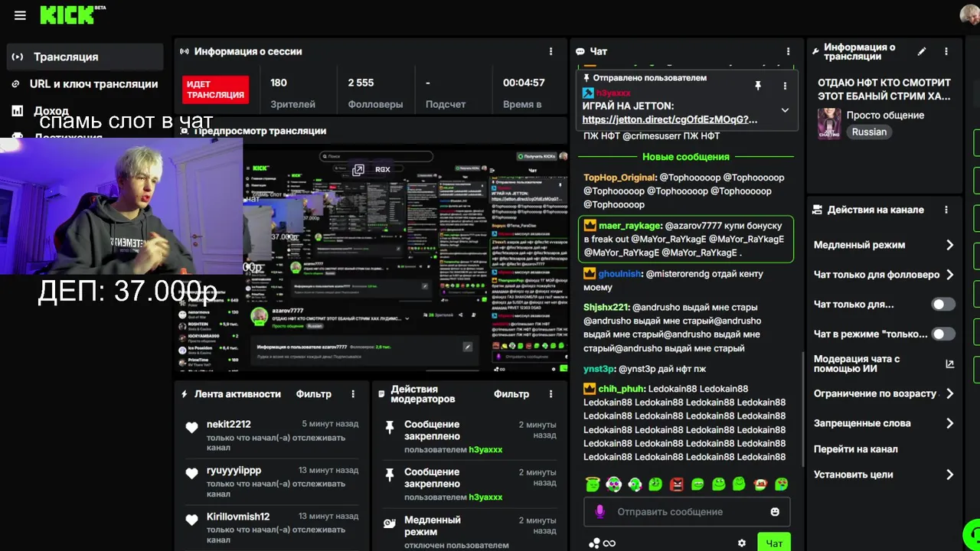Viewport: 980px width, 551px height.
Task: Click Перейти на канал
Action: (x=856, y=449)
